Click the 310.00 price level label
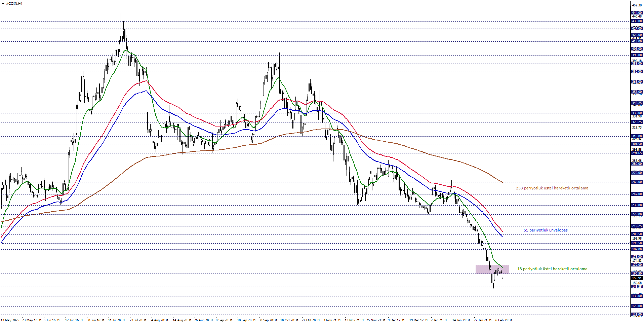The image size is (644, 324). (637, 136)
